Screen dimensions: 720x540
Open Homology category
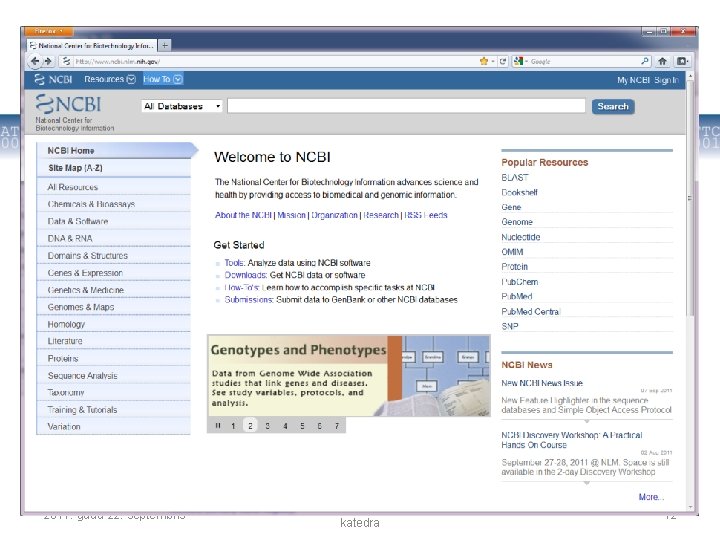click(113, 324)
